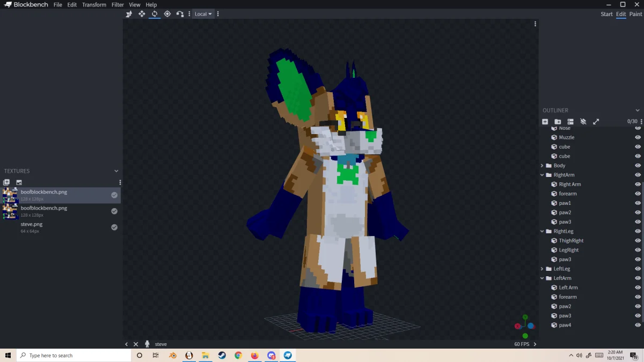Toggle visibility of the Muzzle cube
Image resolution: width=644 pixels, height=362 pixels.
(x=638, y=137)
